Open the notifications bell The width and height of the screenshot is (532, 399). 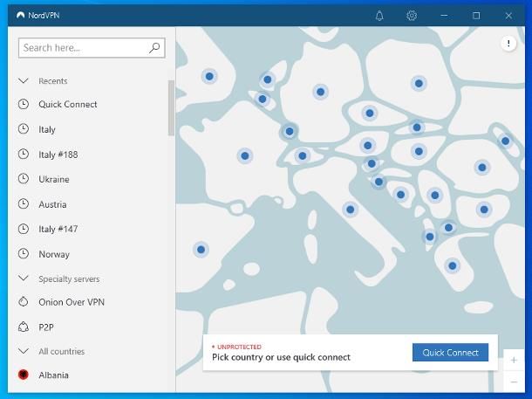pyautogui.click(x=379, y=16)
